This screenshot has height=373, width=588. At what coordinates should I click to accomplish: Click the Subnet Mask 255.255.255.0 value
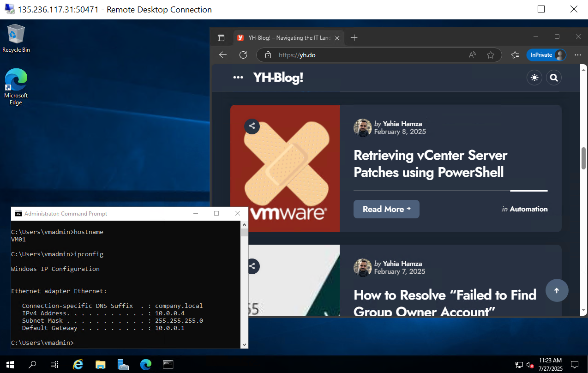tap(179, 320)
